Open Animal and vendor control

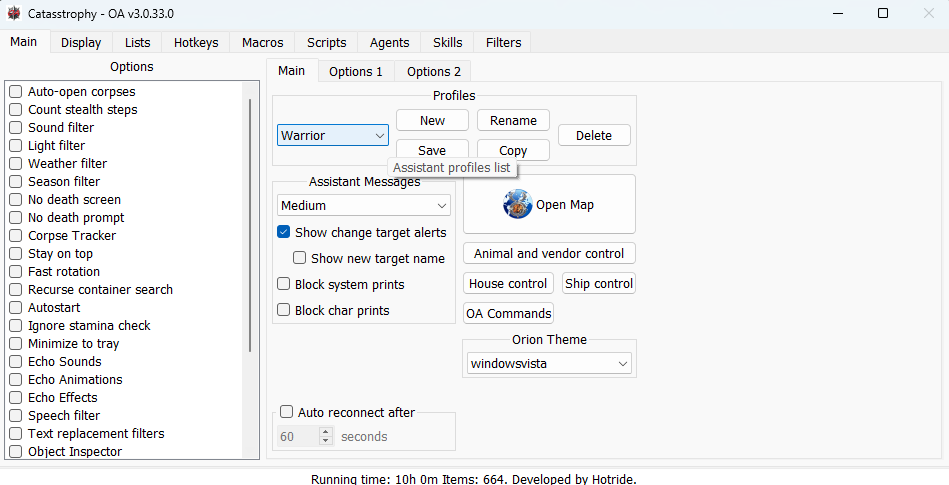(549, 254)
